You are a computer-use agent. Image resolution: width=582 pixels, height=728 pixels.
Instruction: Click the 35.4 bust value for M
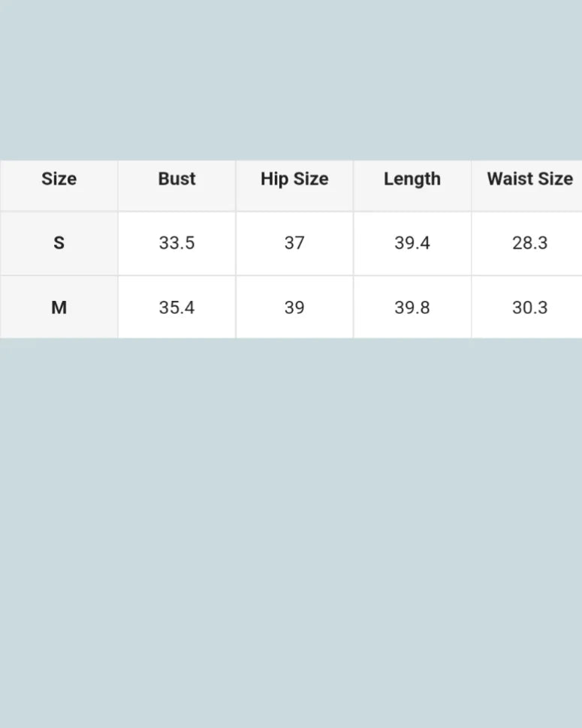point(176,308)
